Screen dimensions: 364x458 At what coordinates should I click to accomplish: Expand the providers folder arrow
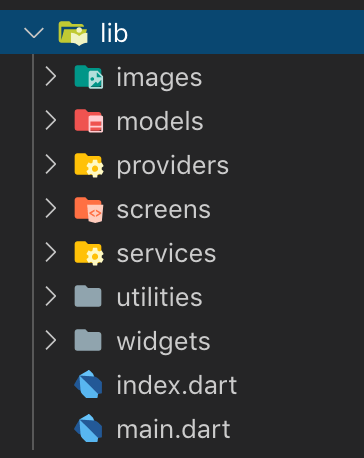tap(51, 164)
